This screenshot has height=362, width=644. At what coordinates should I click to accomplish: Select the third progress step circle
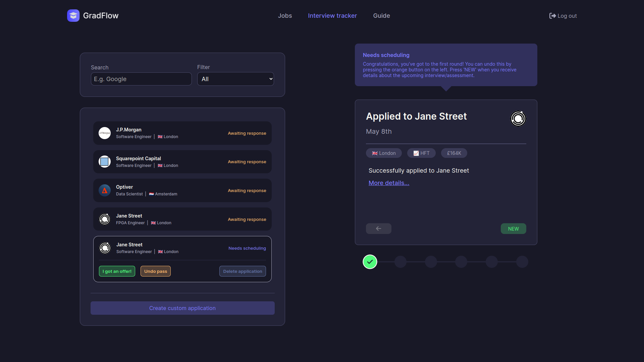[x=431, y=262]
